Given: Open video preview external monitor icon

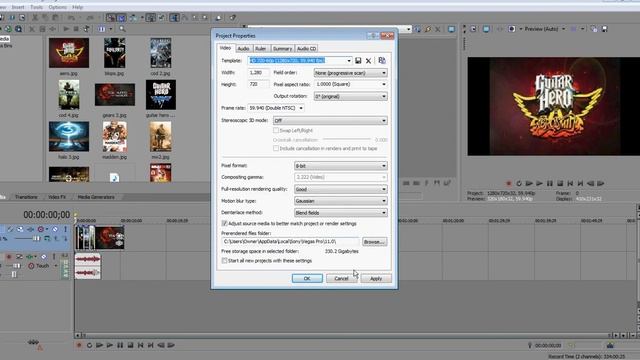Looking at the screenshot, I should [486, 29].
